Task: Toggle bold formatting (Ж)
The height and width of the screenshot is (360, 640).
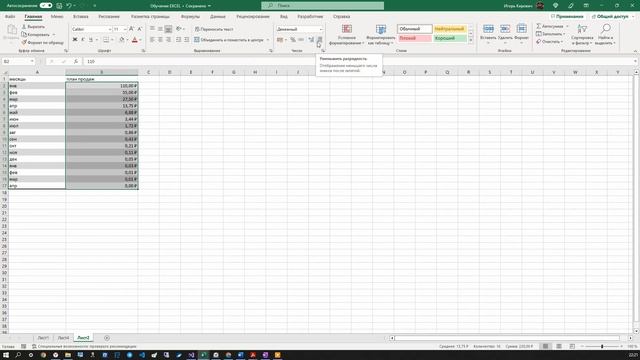Action: click(75, 40)
